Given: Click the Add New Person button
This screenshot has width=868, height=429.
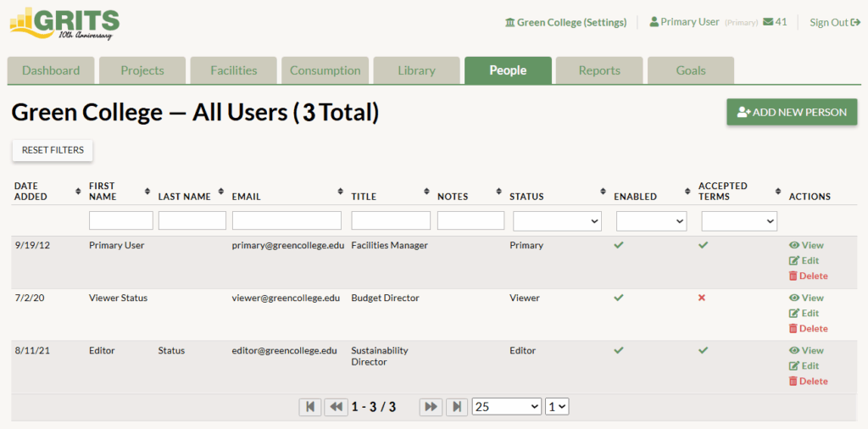Looking at the screenshot, I should (792, 112).
